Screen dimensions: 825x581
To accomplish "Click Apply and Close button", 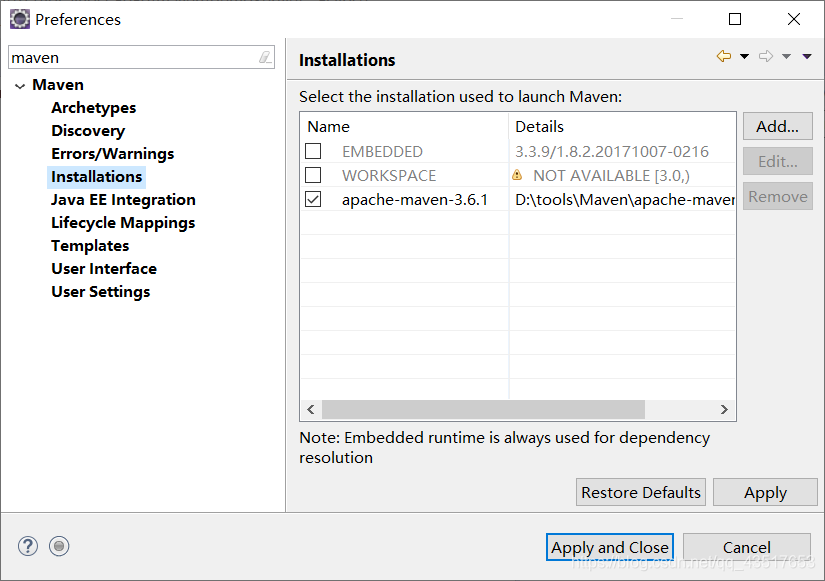I will point(610,547).
